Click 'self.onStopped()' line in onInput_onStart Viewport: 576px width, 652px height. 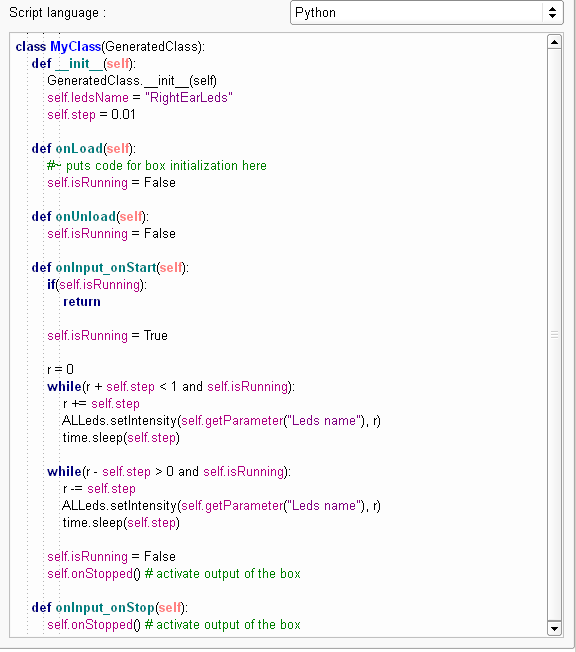(x=174, y=574)
